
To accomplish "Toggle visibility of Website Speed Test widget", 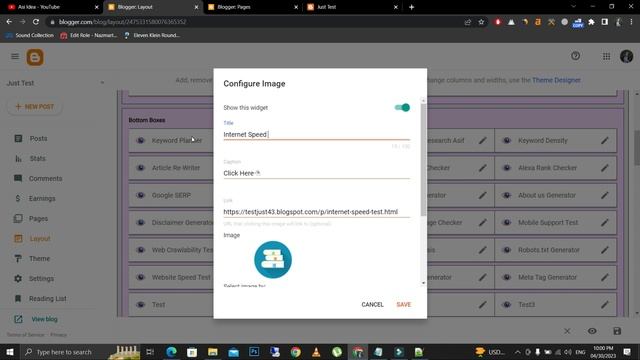I will (x=140, y=277).
